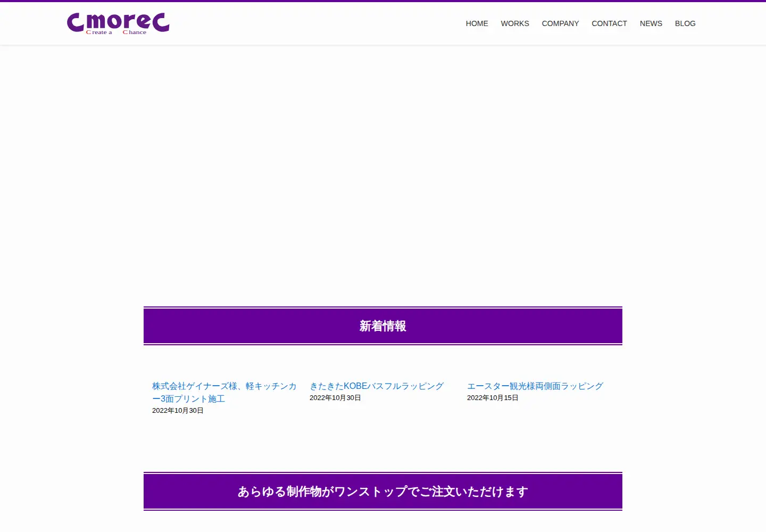
Task: Click the 2022年10月15日 date text
Action: point(493,398)
